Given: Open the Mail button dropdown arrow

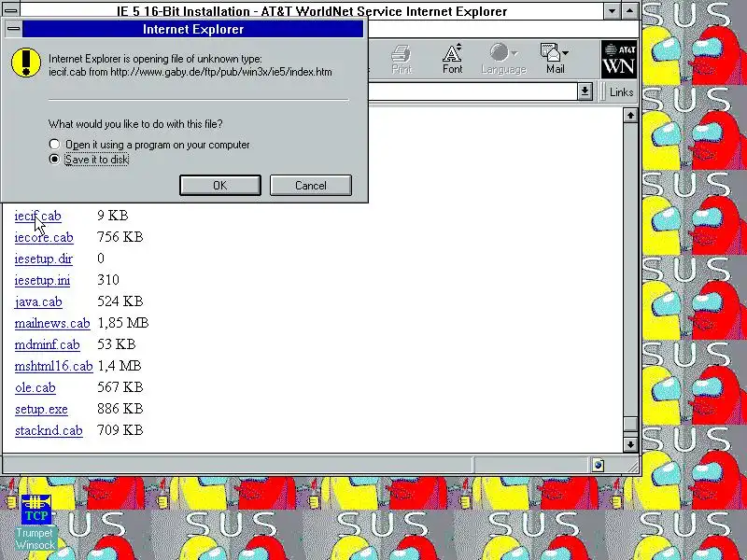Looking at the screenshot, I should [x=566, y=53].
